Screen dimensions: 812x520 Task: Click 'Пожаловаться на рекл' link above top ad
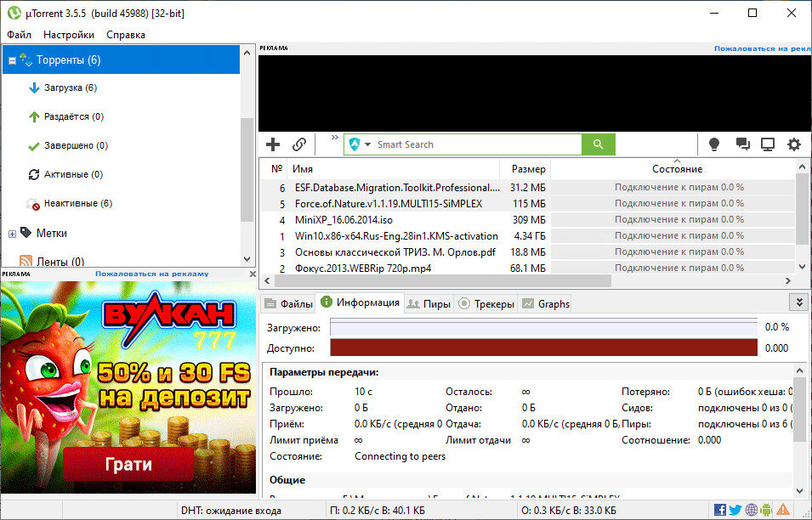(763, 48)
